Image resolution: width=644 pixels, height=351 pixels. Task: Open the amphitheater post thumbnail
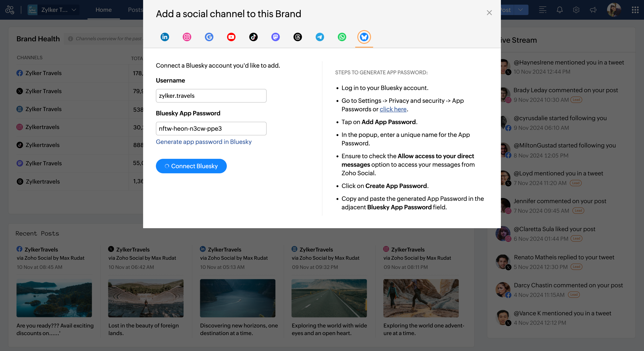coord(146,298)
